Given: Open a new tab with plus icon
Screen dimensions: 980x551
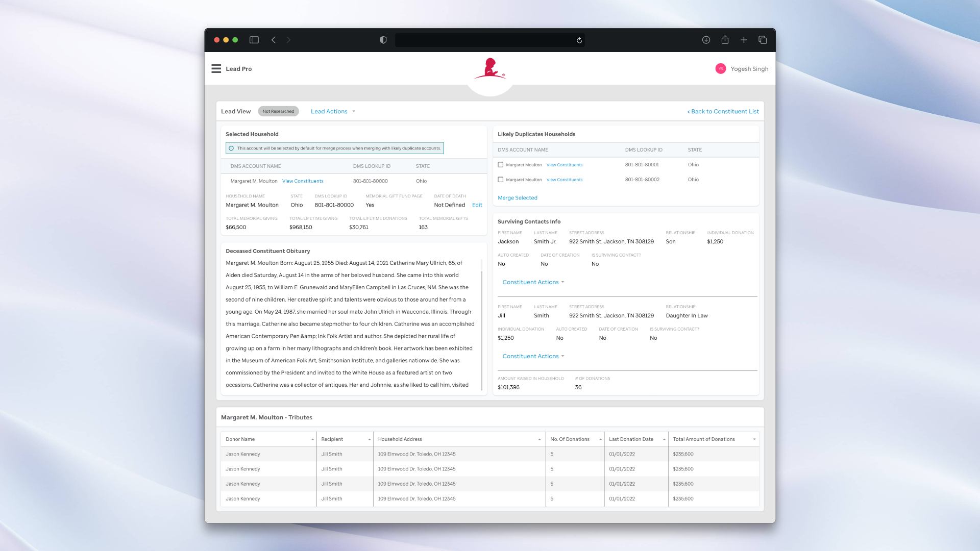Looking at the screenshot, I should (x=744, y=40).
